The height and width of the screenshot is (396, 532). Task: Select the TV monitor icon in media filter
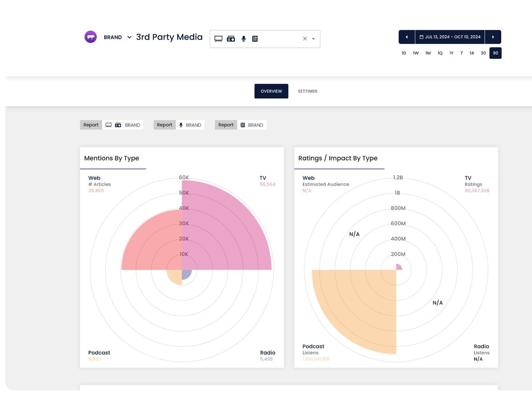[x=218, y=39]
